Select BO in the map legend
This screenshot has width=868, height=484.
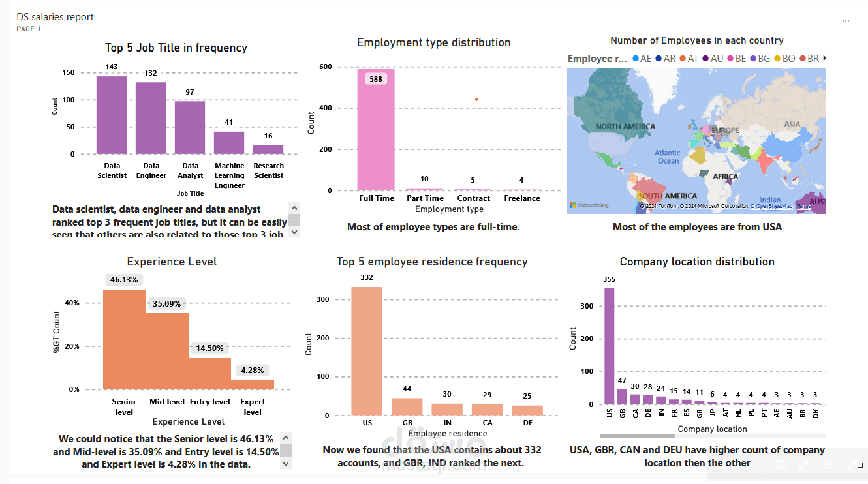784,59
